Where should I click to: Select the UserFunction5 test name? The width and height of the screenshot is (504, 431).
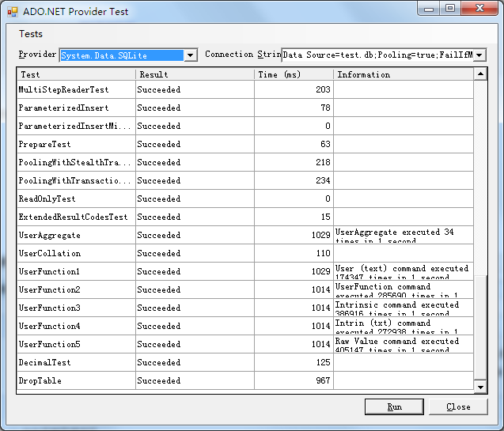[x=50, y=344]
